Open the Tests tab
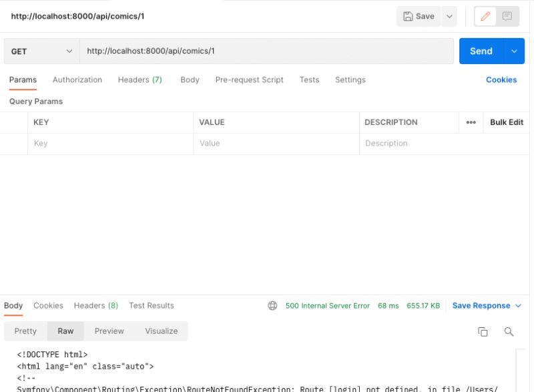534x392 pixels. click(309, 79)
